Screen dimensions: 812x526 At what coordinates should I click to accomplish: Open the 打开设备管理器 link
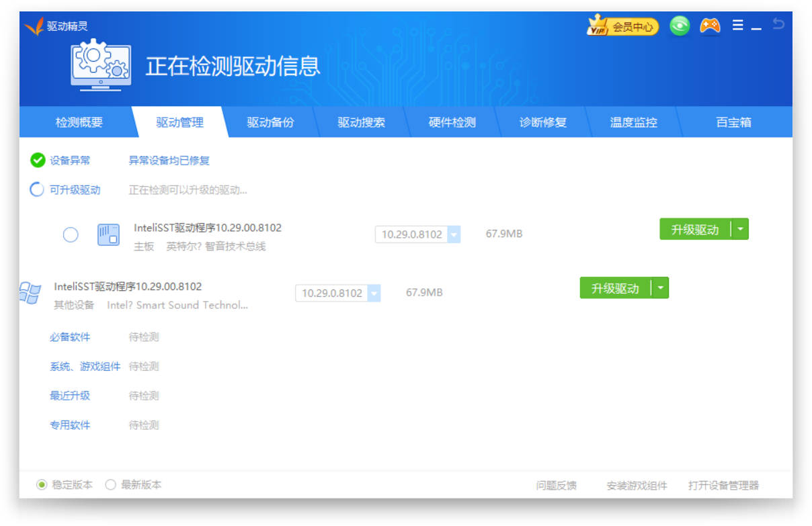pos(723,486)
